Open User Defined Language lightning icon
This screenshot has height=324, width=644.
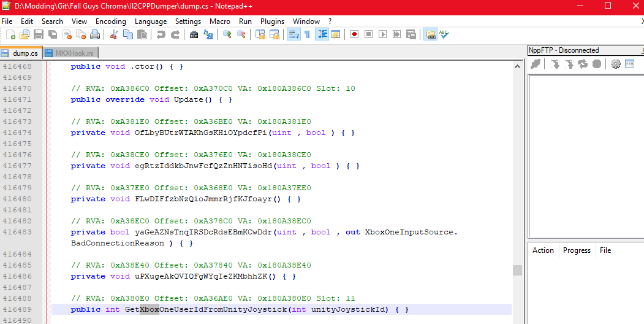click(336, 35)
